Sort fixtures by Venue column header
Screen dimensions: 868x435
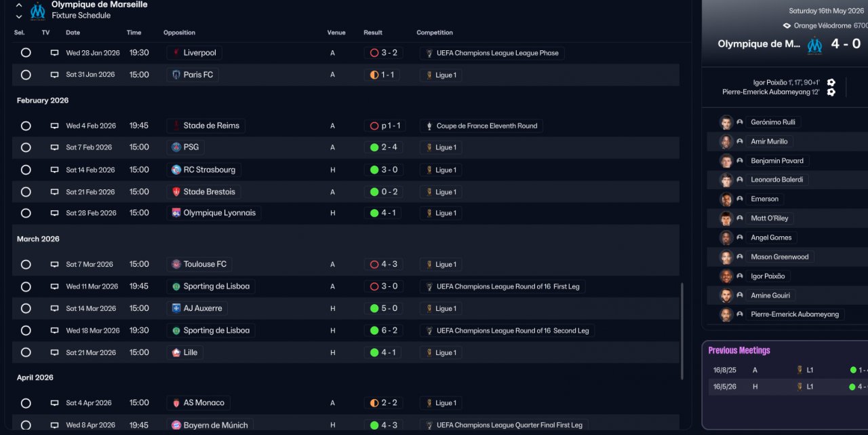[336, 33]
